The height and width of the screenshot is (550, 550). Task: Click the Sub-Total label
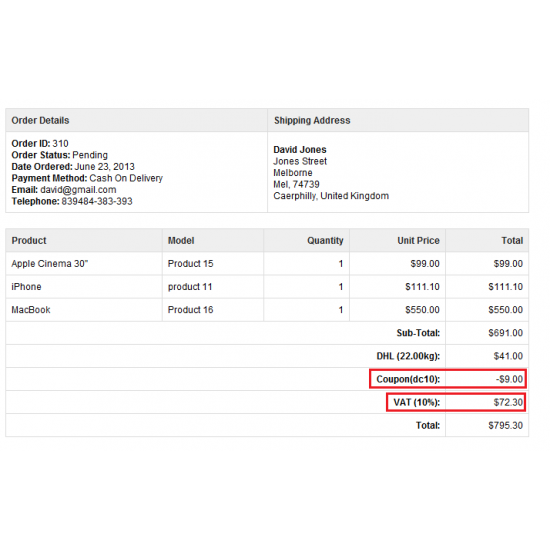pyautogui.click(x=418, y=333)
